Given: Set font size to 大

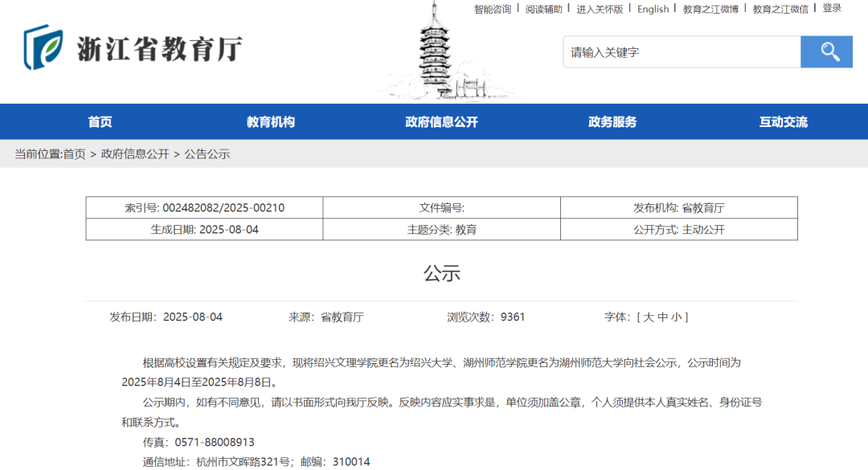Looking at the screenshot, I should [649, 317].
